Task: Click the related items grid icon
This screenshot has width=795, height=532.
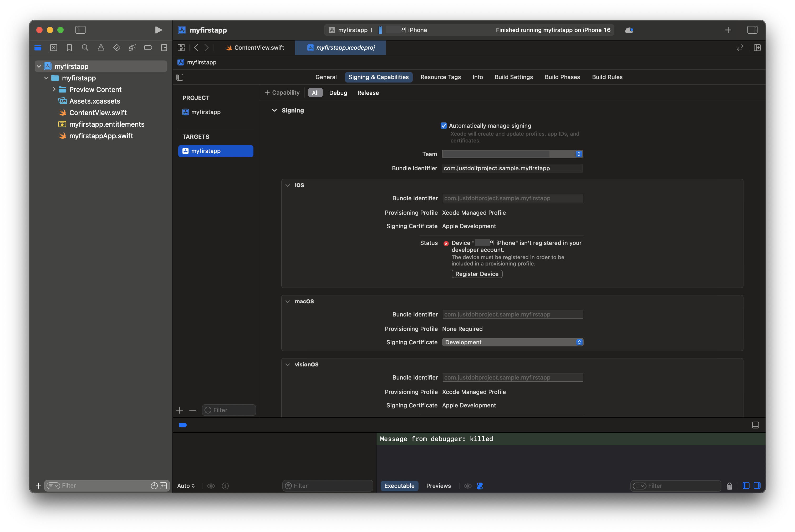Action: [x=181, y=48]
